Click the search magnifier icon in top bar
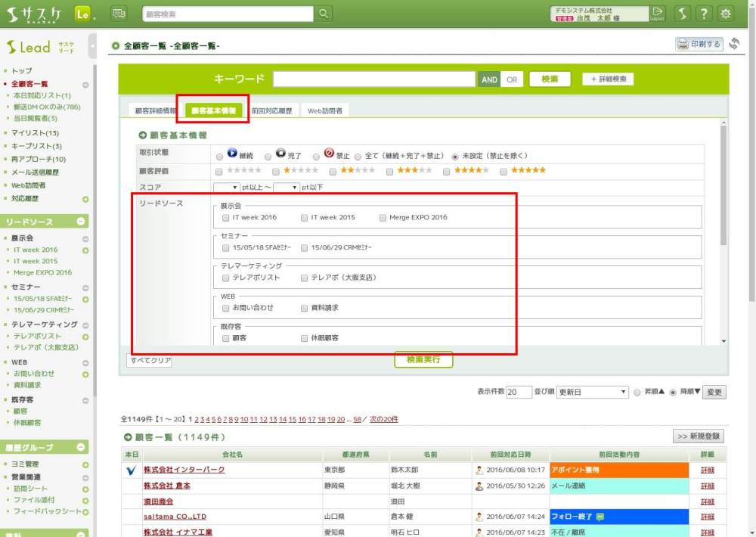 click(x=324, y=14)
